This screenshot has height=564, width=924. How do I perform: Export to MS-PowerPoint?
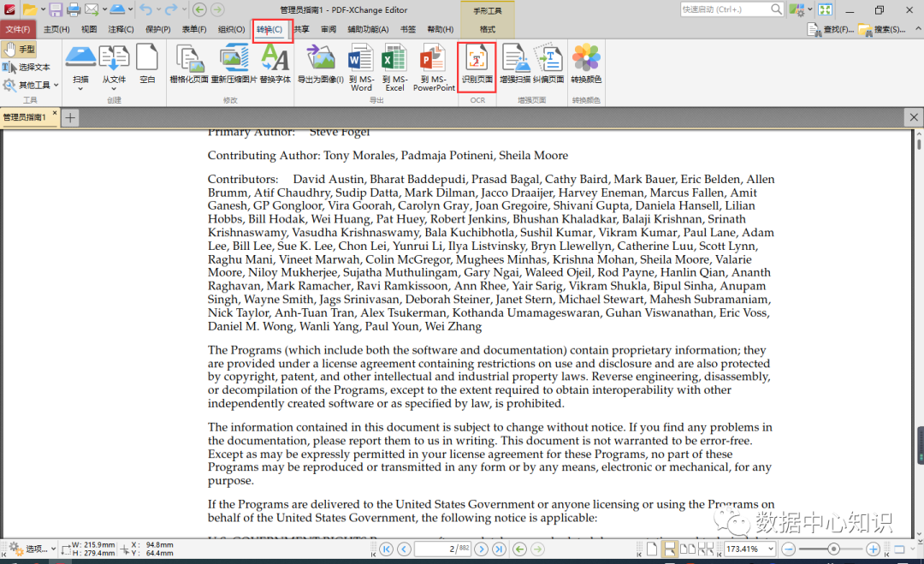pos(435,68)
